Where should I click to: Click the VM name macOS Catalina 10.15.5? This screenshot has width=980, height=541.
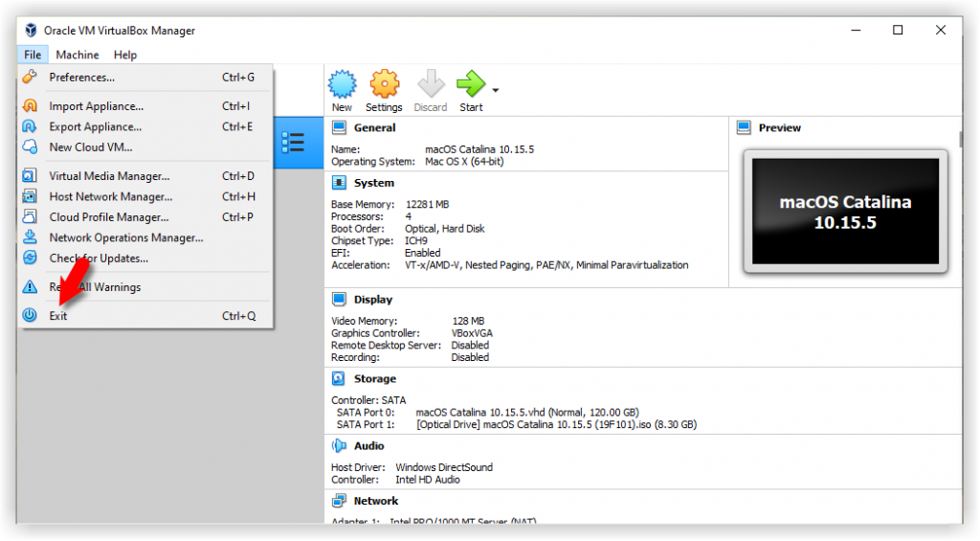[x=479, y=149]
